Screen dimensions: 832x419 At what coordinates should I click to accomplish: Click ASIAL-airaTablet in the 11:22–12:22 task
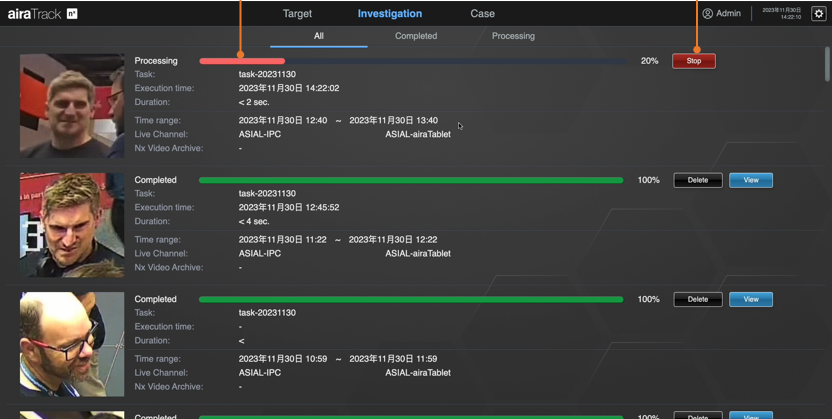click(418, 254)
